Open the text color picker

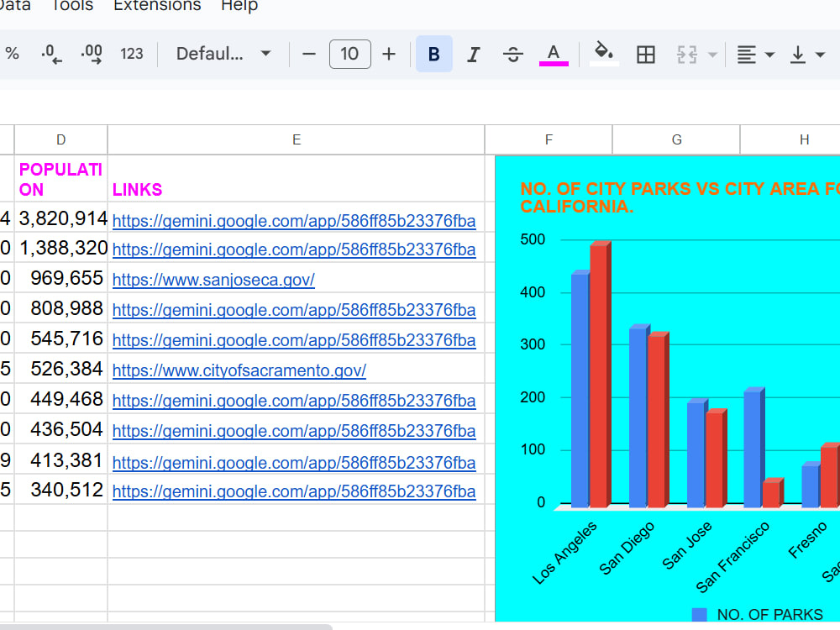click(554, 54)
